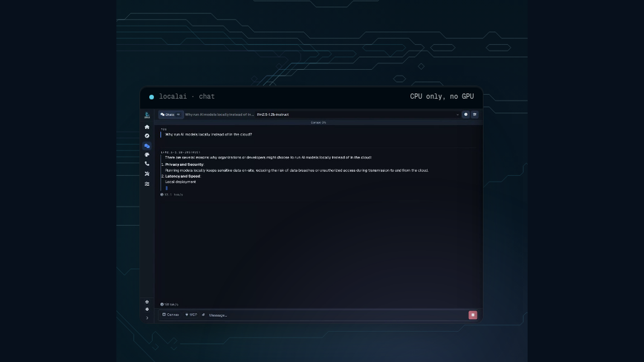
Task: Click the attachment icon beside the Message field
Action: coord(203,315)
